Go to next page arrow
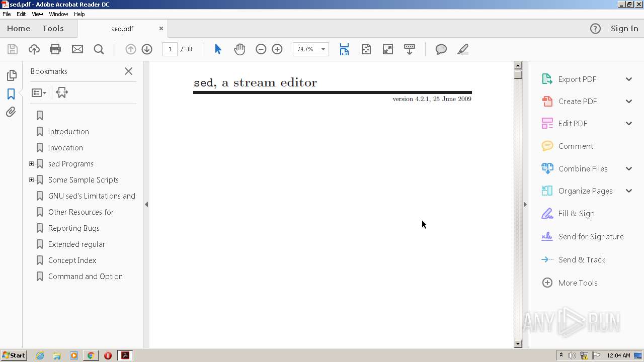This screenshot has height=362, width=644. point(147,49)
